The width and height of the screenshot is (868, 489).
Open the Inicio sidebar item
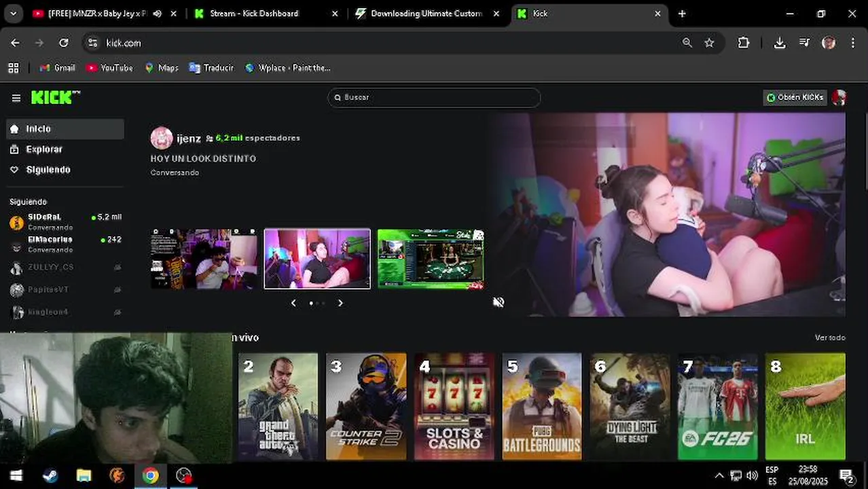pyautogui.click(x=65, y=129)
